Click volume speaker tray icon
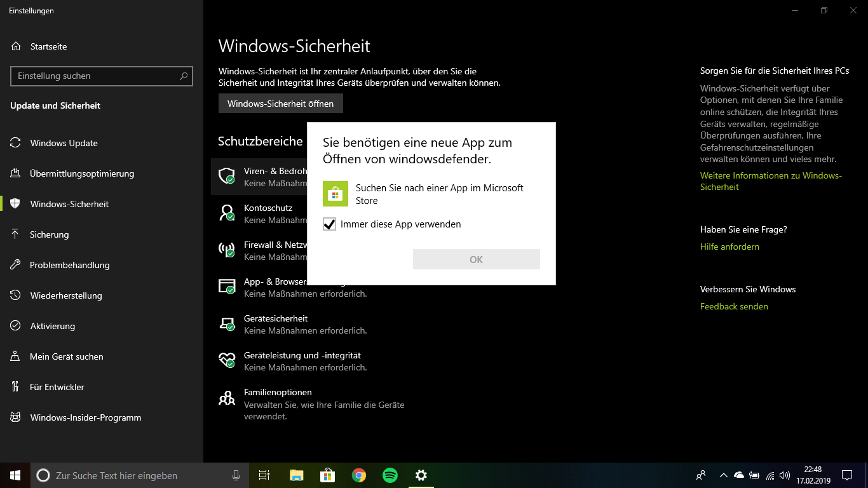 pyautogui.click(x=785, y=475)
